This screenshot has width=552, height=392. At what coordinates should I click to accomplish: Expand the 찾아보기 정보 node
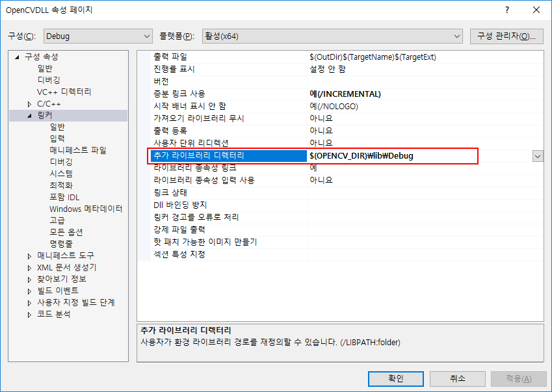(29, 280)
